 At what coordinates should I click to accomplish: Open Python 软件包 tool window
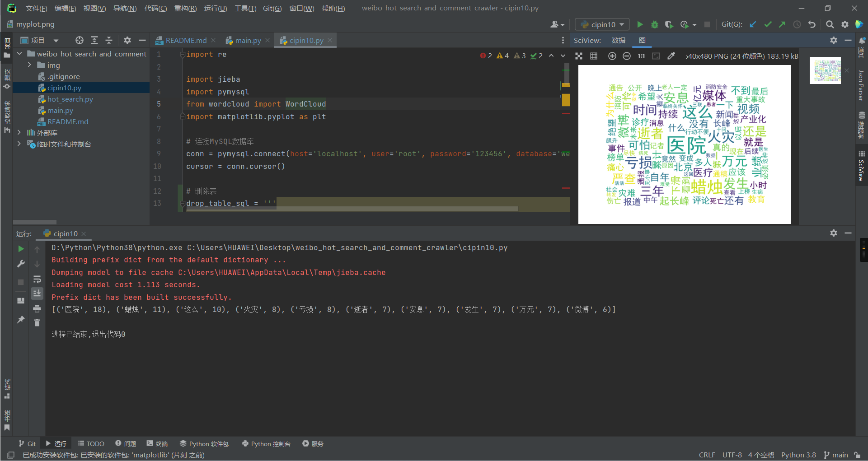[x=204, y=444]
